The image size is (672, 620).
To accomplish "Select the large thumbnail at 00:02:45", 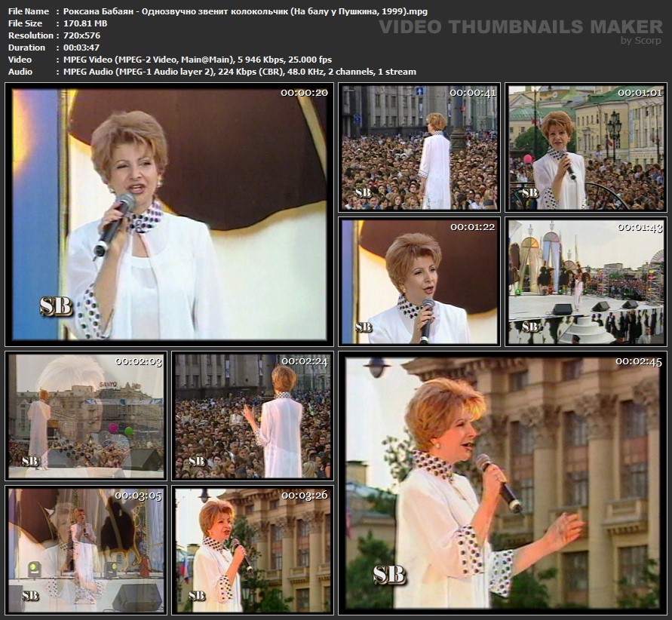I will tap(502, 481).
